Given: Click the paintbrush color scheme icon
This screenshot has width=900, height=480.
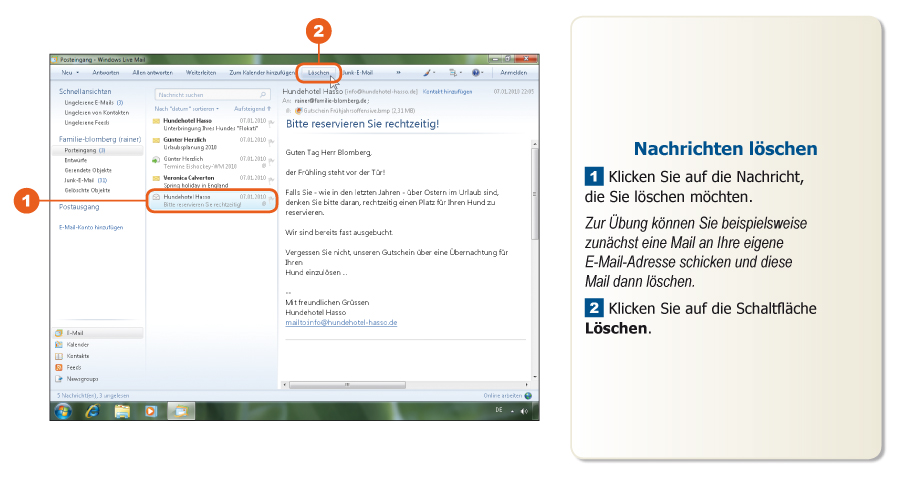Looking at the screenshot, I should click(426, 73).
